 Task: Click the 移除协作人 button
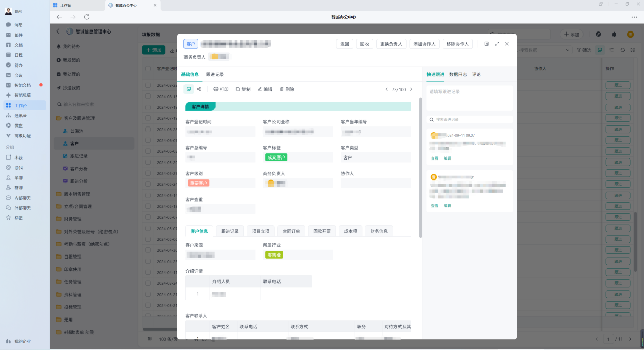coord(458,44)
